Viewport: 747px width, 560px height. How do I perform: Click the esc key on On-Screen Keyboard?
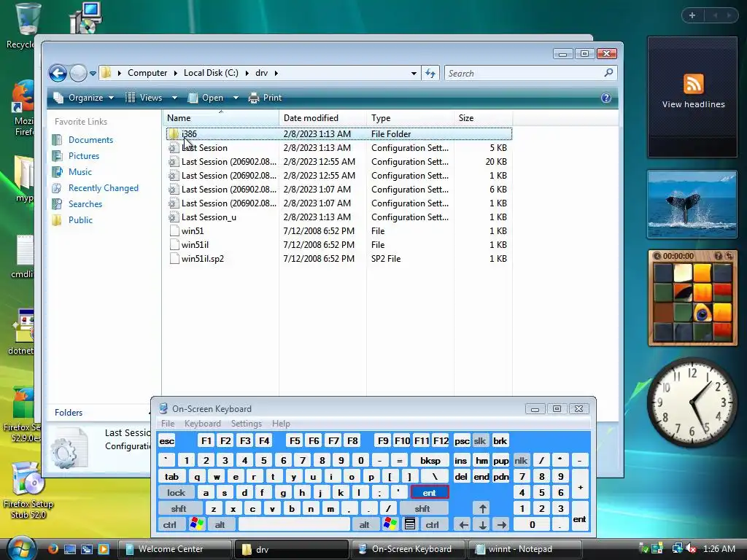point(167,441)
